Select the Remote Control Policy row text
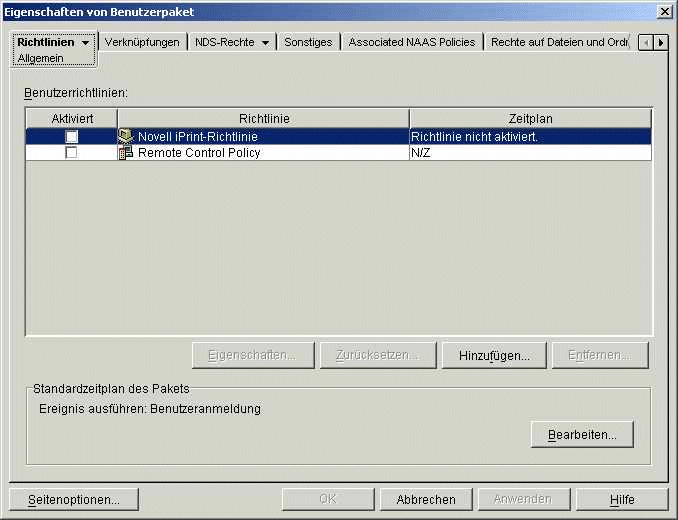 (x=199, y=153)
